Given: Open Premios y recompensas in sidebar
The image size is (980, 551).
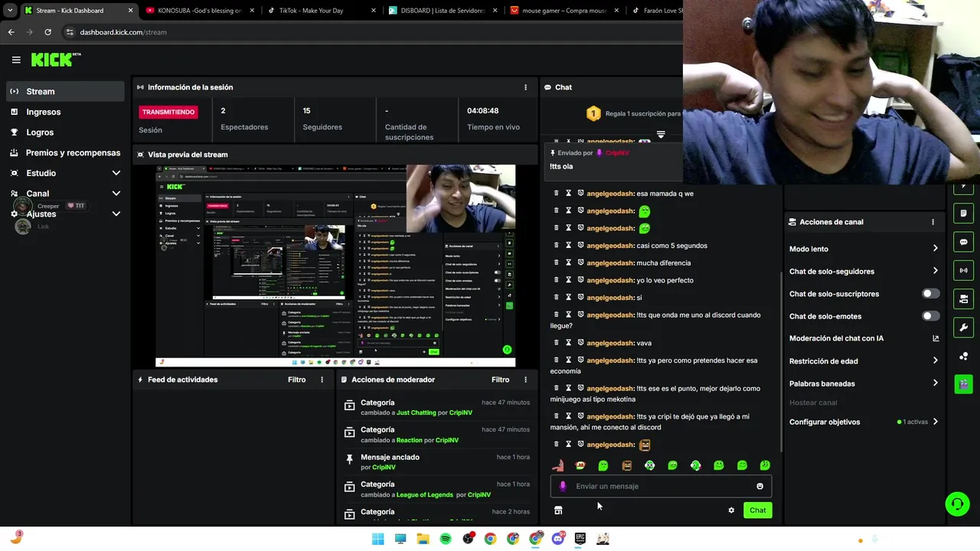Looking at the screenshot, I should tap(65, 152).
